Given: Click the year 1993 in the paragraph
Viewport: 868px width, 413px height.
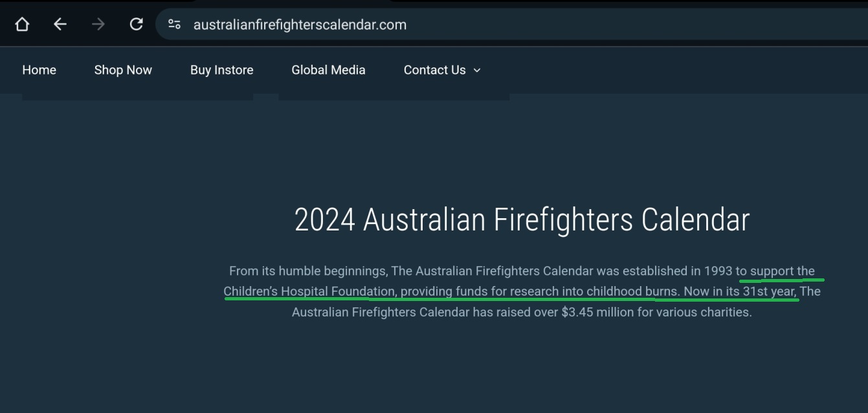Looking at the screenshot, I should 718,271.
